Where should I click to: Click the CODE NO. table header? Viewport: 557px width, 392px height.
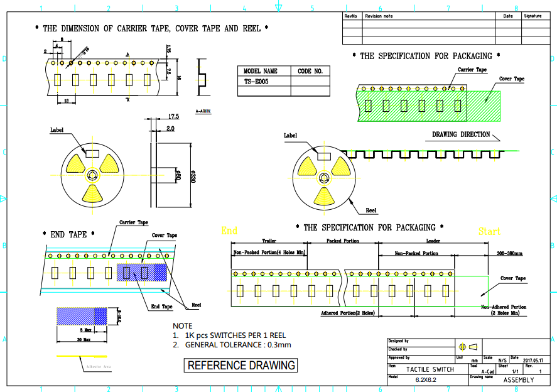pyautogui.click(x=310, y=71)
